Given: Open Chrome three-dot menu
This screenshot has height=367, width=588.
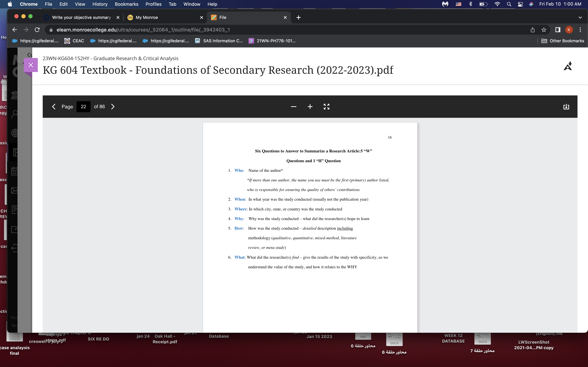Looking at the screenshot, I should coord(580,30).
